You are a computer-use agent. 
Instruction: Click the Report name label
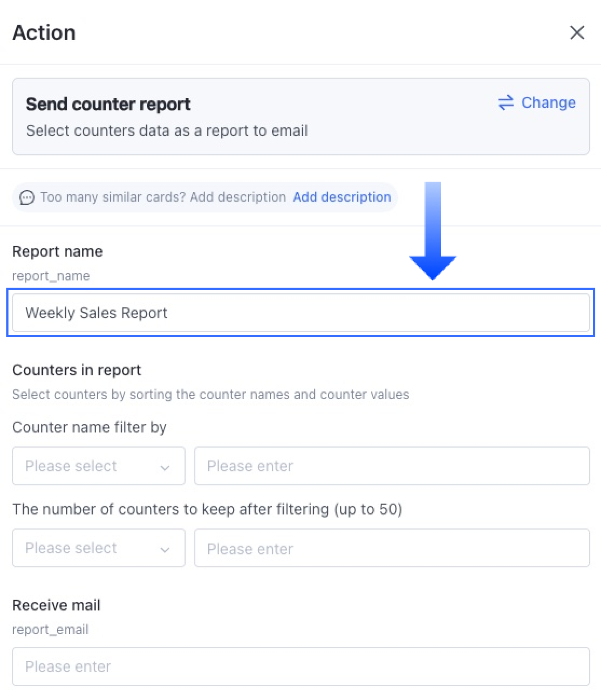point(58,252)
